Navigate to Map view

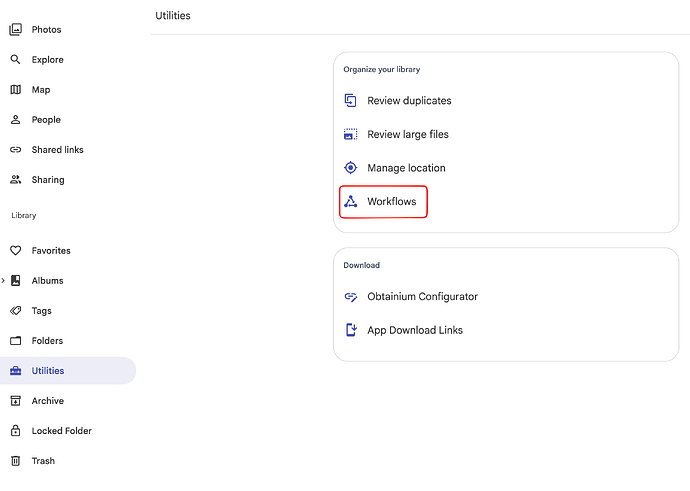click(x=41, y=90)
